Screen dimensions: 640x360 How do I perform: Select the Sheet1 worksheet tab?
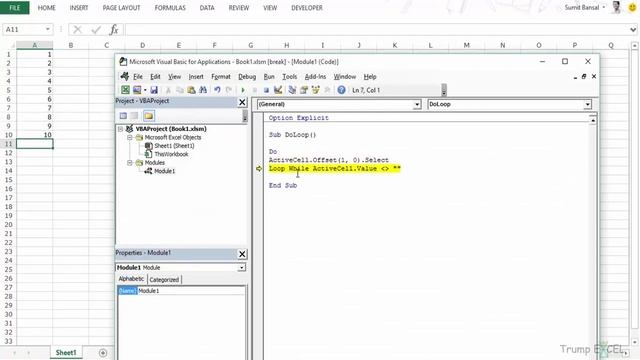[66, 353]
